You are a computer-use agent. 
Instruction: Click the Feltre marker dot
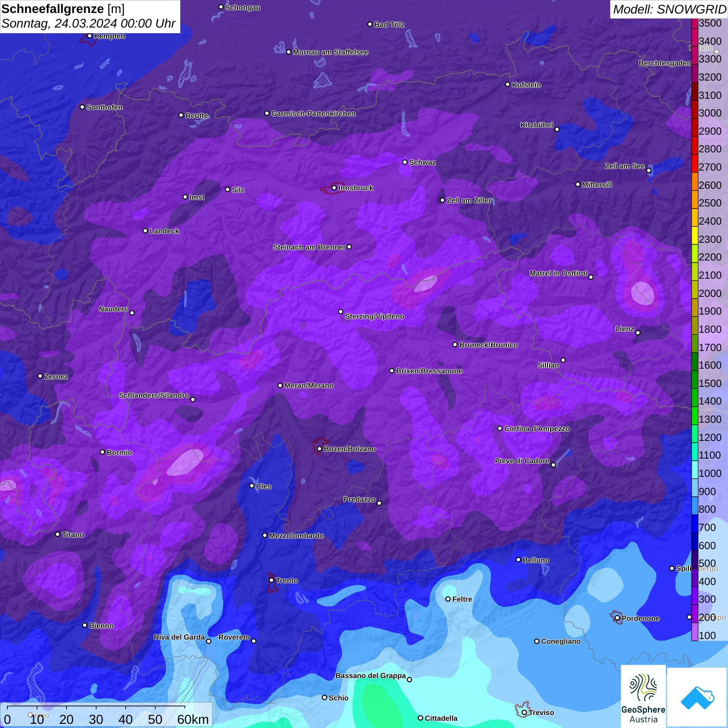pos(448,599)
